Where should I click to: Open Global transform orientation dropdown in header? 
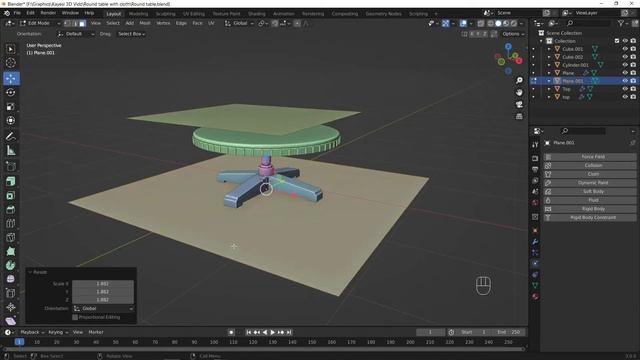coord(239,24)
